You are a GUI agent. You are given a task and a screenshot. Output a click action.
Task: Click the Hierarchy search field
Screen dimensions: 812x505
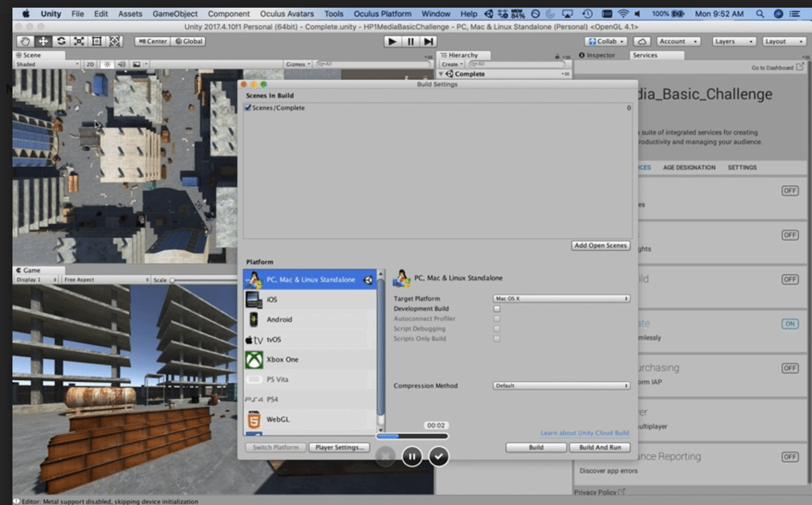click(517, 64)
